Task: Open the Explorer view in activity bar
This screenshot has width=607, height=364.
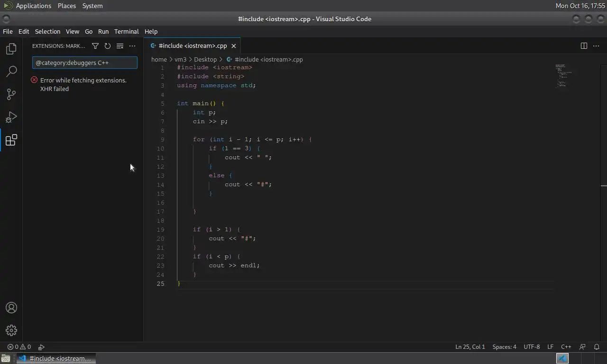Action: click(x=11, y=49)
